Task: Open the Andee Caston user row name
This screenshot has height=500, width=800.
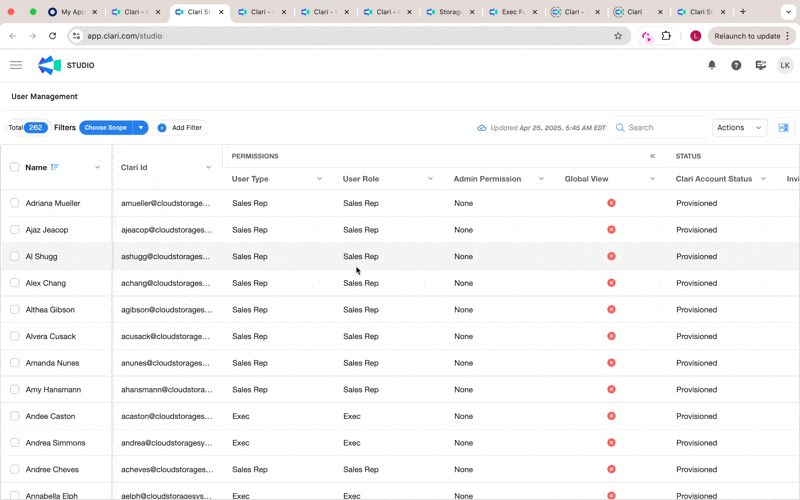Action: (x=51, y=416)
